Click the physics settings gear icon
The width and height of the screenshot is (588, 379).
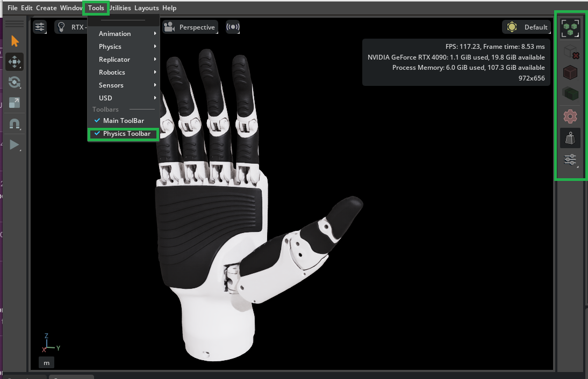[570, 116]
